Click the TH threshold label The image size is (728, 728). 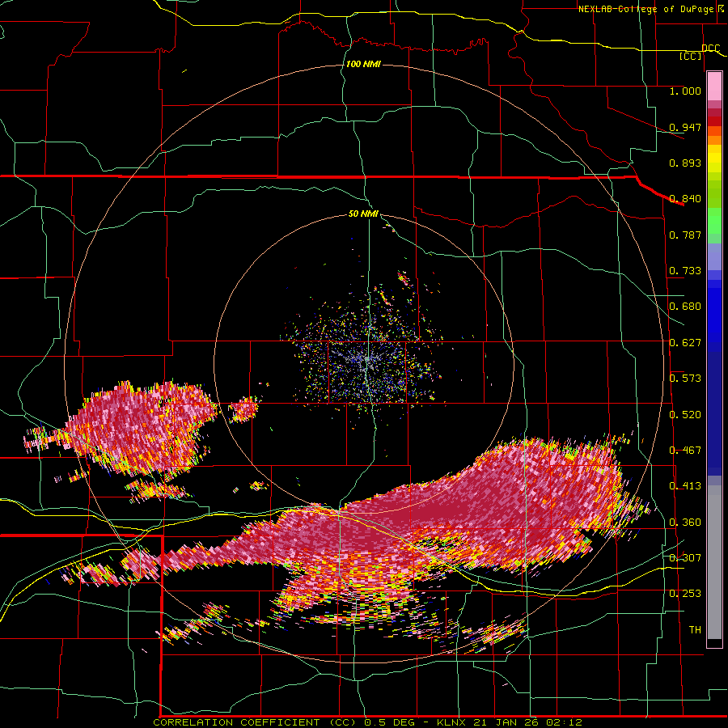pos(695,630)
